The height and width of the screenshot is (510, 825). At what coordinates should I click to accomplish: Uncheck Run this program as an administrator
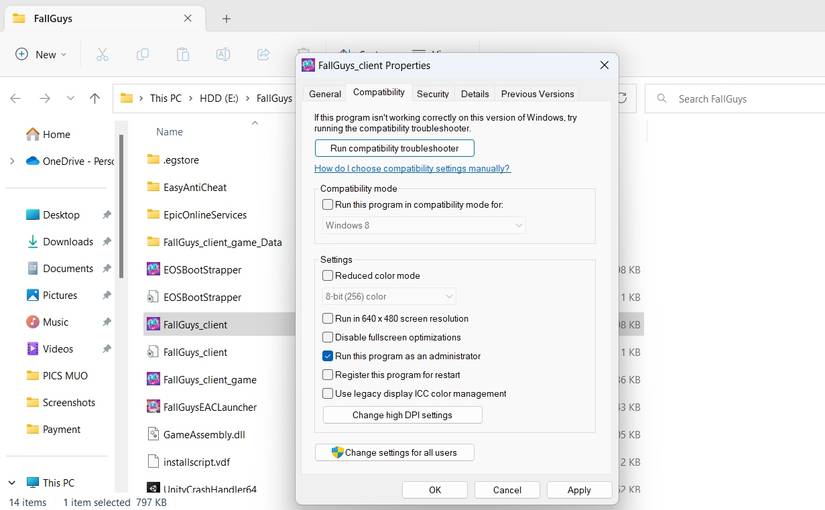point(327,356)
